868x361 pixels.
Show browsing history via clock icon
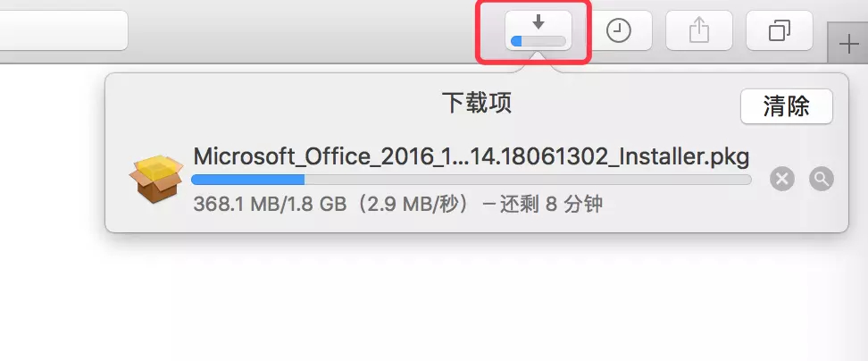point(618,30)
